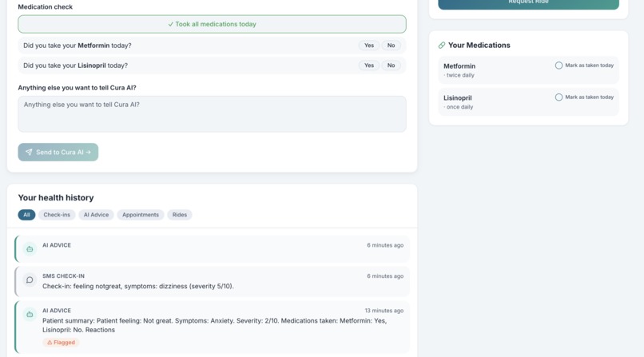Screen dimensions: 644x357
Task: Show All health history entries
Action: [x=26, y=215]
